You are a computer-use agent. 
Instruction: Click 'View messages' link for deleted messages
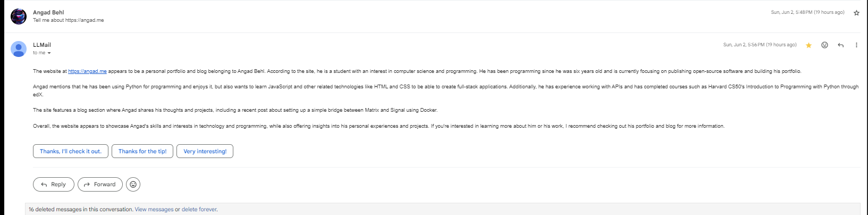154,210
